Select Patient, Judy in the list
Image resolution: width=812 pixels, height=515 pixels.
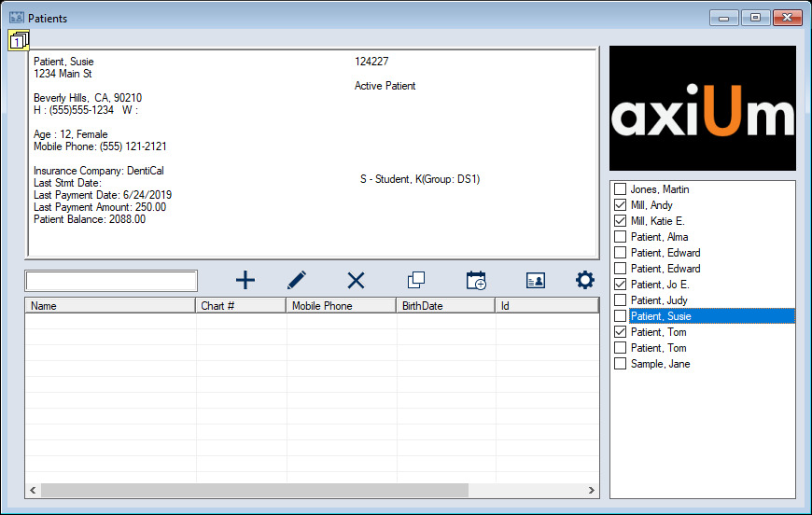coord(660,300)
